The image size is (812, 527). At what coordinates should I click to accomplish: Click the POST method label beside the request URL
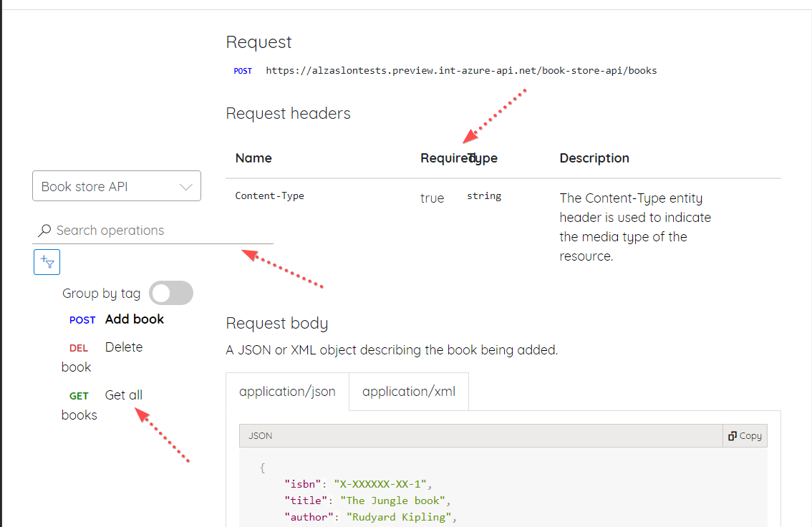coord(243,71)
